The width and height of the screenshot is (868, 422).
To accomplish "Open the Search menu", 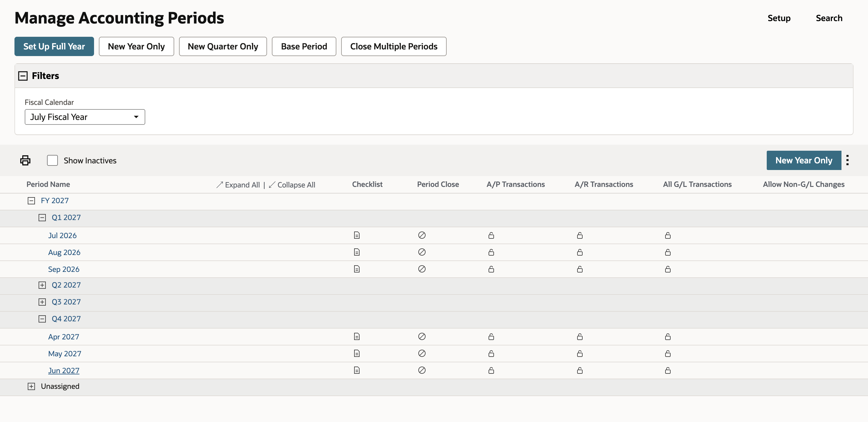I will click(829, 18).
